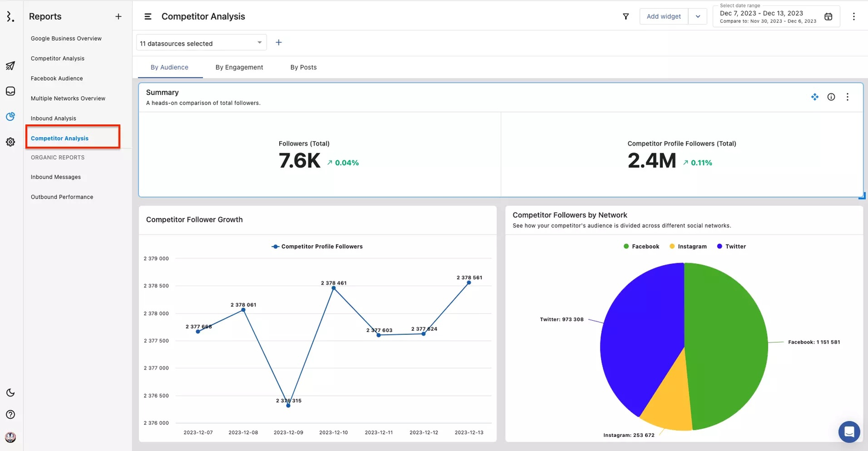Open the three-dot menu on the Summary widget
The image size is (868, 451).
(x=847, y=97)
